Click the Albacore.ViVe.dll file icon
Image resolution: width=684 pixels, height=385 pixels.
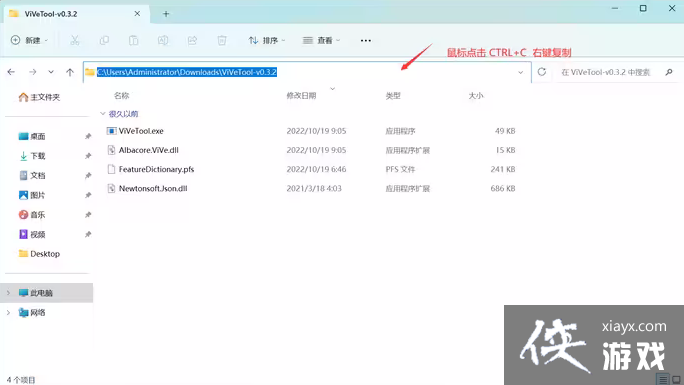111,150
